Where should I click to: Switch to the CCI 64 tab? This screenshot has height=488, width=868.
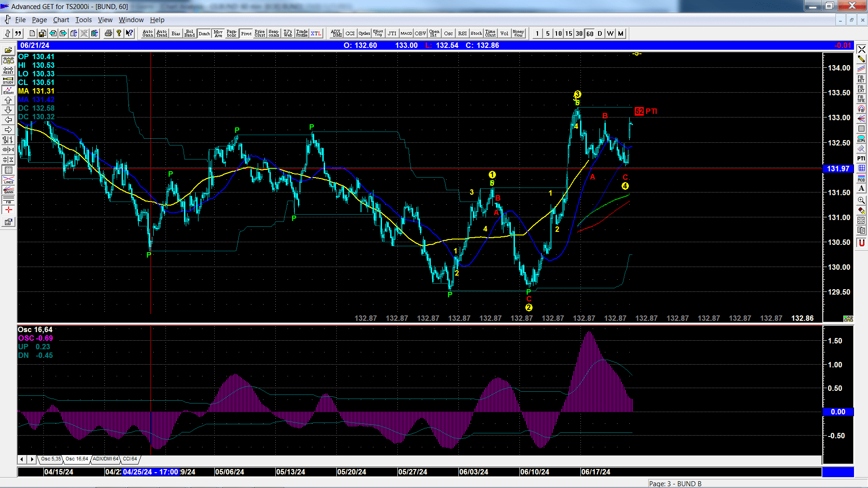tap(130, 459)
